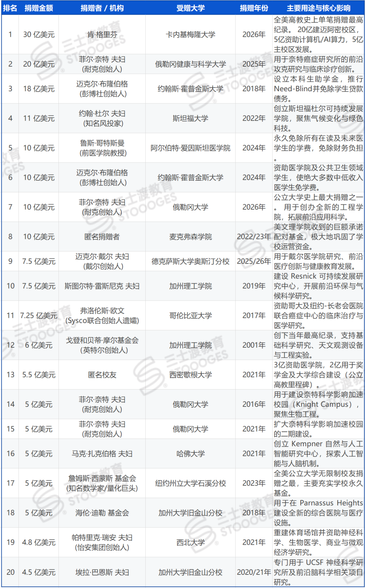Click year cell '2025/26年'
The width and height of the screenshot is (365, 588).
254,261
